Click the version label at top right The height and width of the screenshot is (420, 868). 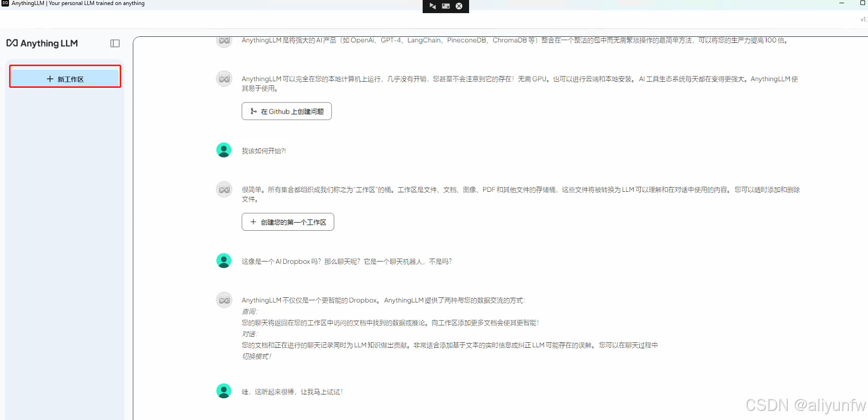(864, 19)
